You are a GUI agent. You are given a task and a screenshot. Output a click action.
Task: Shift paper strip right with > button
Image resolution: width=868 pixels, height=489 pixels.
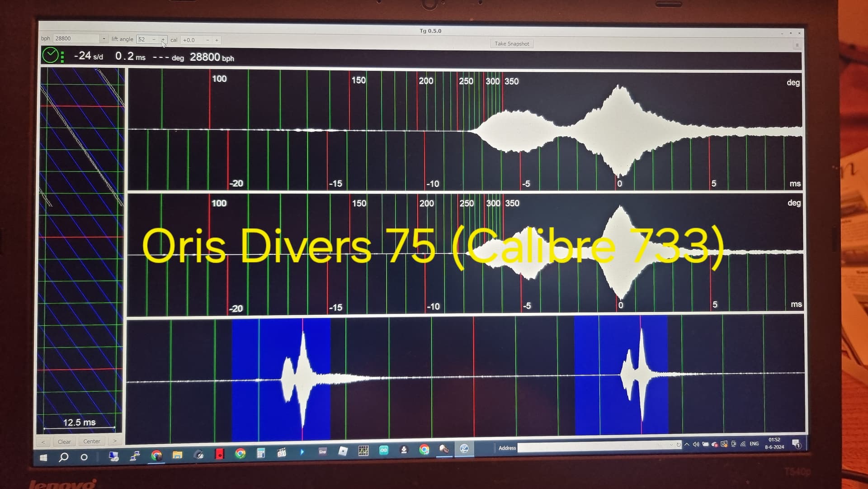tap(115, 441)
